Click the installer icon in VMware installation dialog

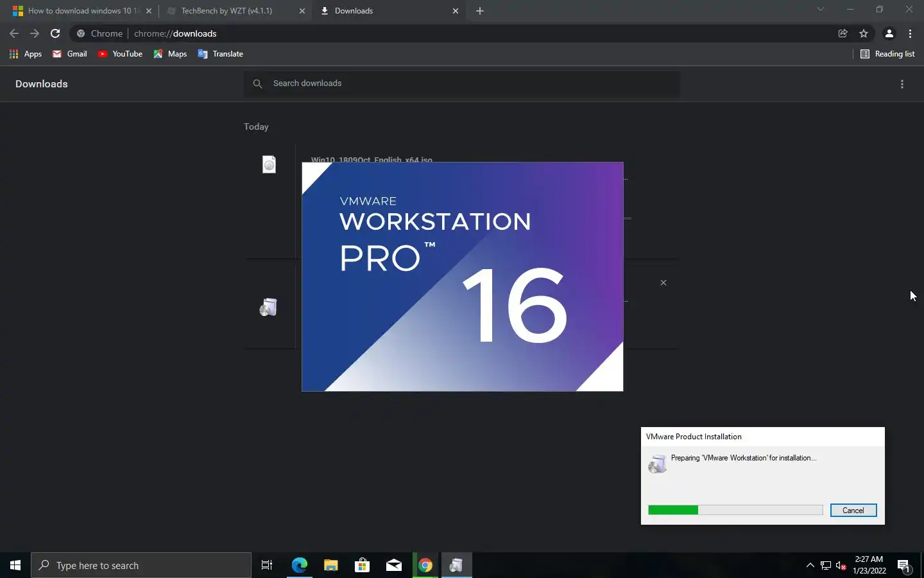(657, 464)
